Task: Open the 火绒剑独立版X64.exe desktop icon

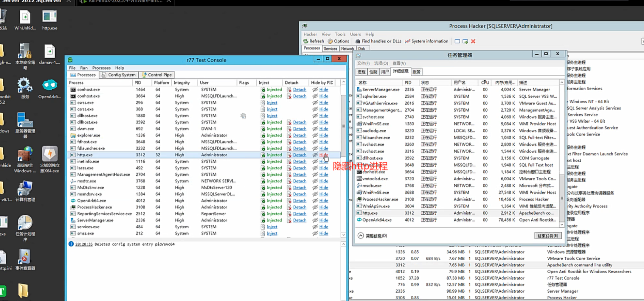Action: (x=49, y=160)
